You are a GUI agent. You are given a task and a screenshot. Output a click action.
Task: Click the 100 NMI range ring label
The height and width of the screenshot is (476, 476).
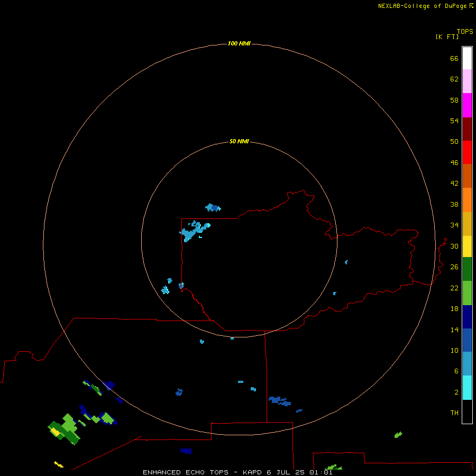point(239,43)
